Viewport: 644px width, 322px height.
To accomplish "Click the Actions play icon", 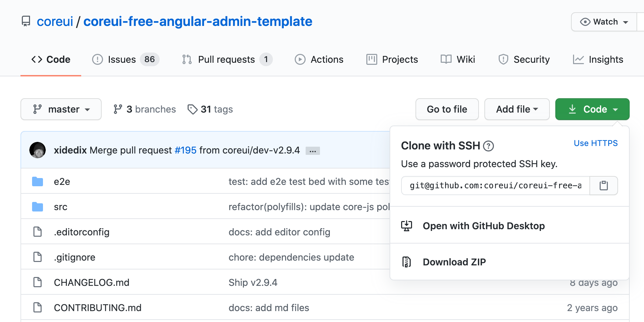I will [x=300, y=59].
